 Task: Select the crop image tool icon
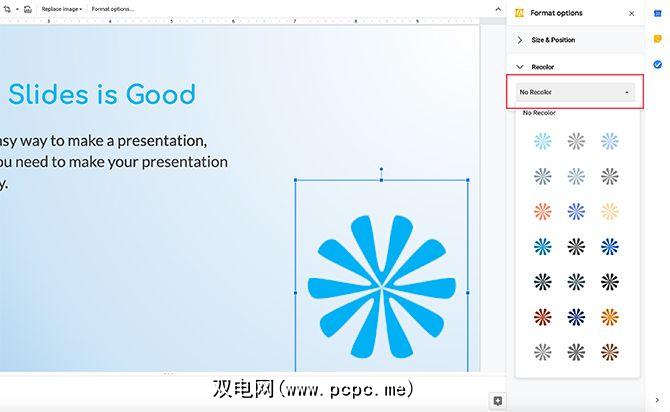(x=7, y=9)
